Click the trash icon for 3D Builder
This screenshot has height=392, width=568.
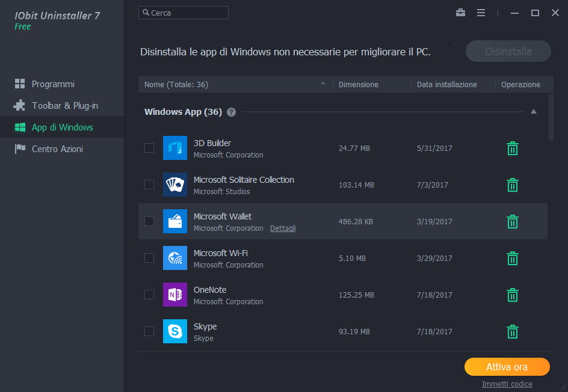512,149
